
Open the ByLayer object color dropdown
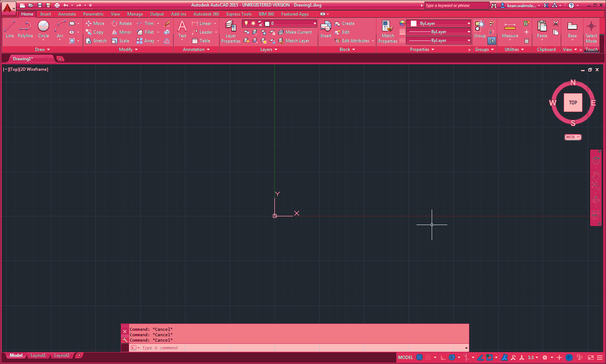click(x=439, y=23)
